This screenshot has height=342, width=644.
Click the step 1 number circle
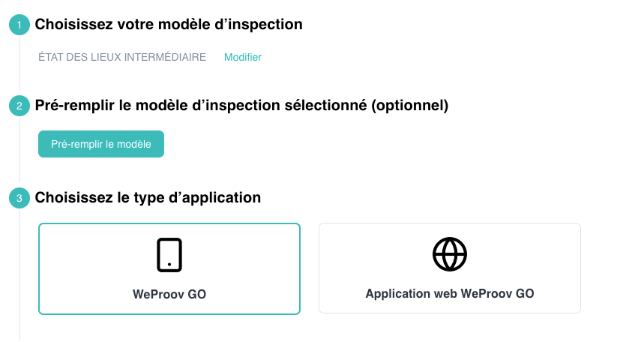[x=19, y=25]
